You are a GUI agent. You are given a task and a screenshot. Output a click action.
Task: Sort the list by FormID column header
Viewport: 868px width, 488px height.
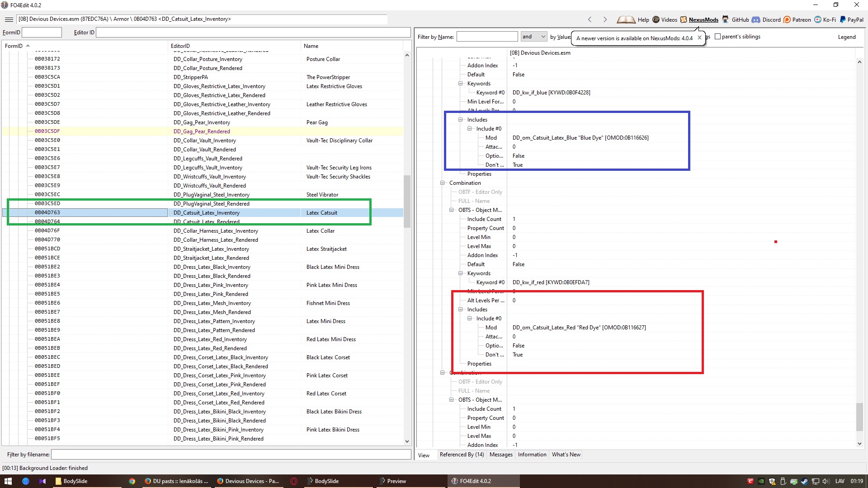(85, 46)
